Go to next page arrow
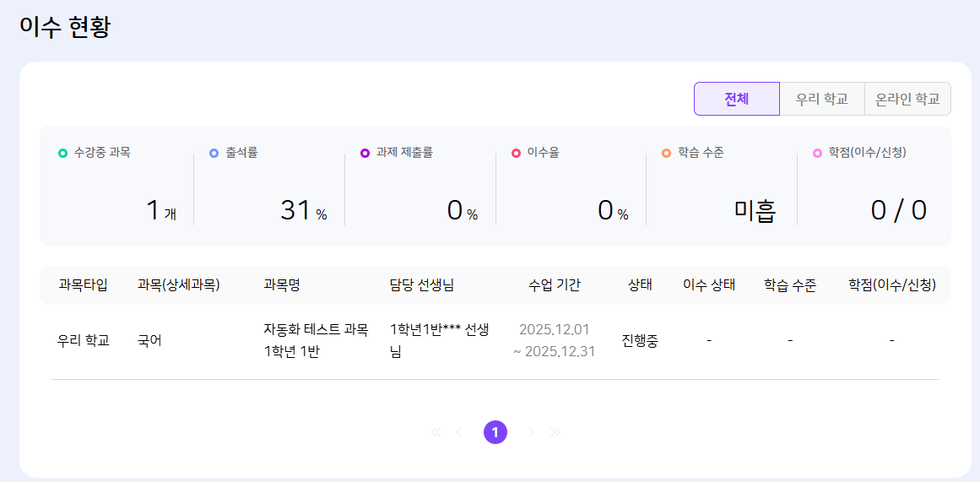 531,432
